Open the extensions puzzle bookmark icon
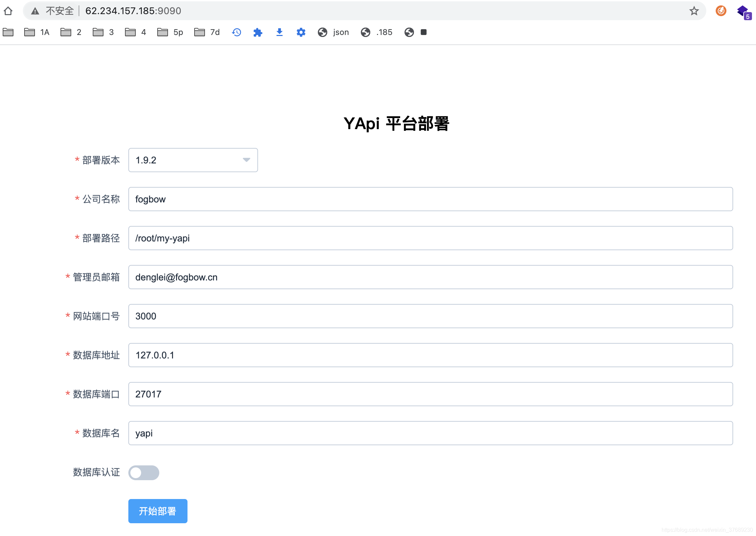The width and height of the screenshot is (756, 536). click(x=258, y=32)
